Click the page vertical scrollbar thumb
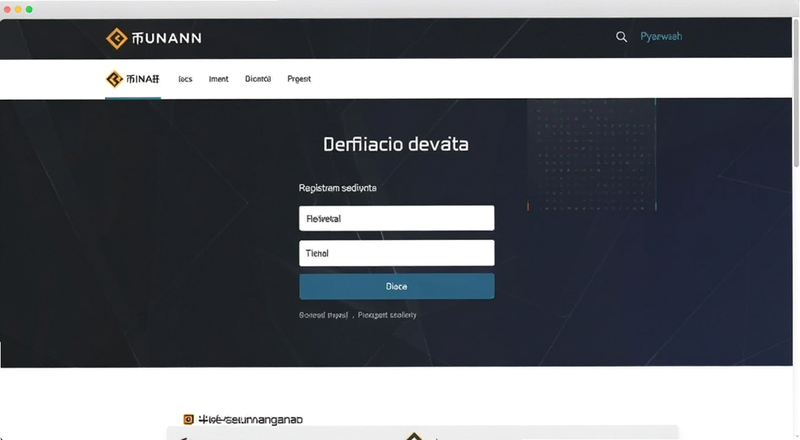The image size is (800, 440). [796, 92]
